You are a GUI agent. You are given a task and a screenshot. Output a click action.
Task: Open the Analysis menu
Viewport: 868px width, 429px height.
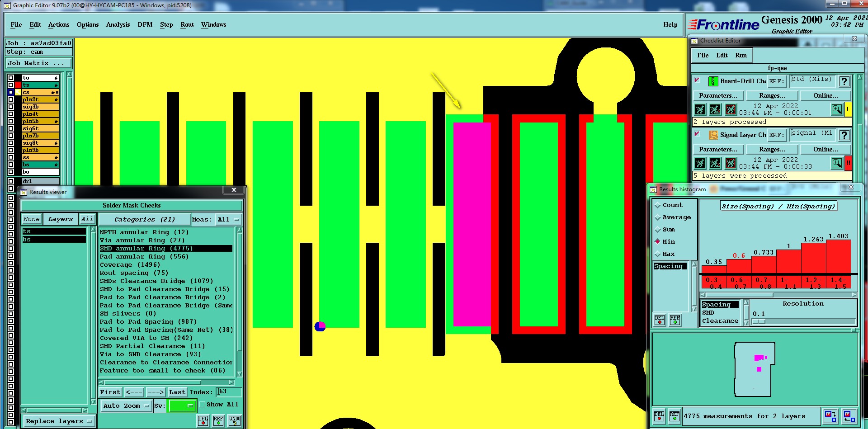pos(118,25)
